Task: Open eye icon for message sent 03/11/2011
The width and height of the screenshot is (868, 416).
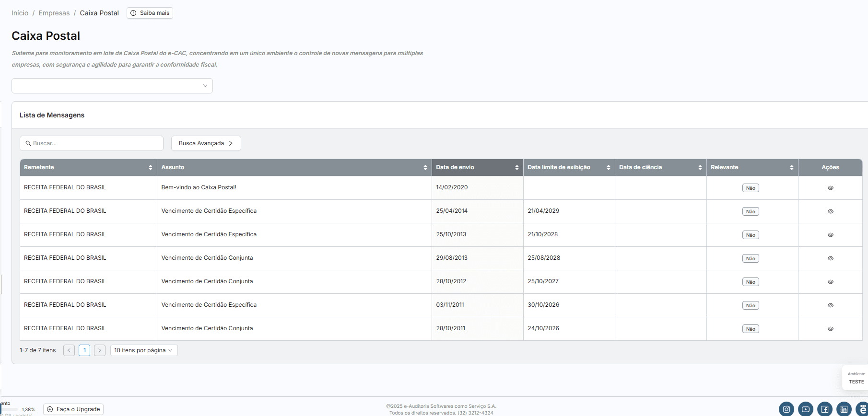Action: click(831, 305)
